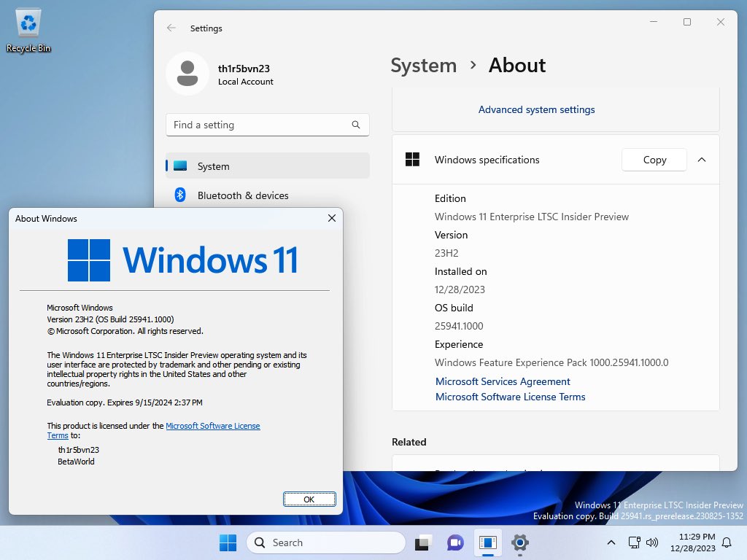Confirm the About Windows dialog with OK
This screenshot has width=747, height=560.
click(309, 499)
